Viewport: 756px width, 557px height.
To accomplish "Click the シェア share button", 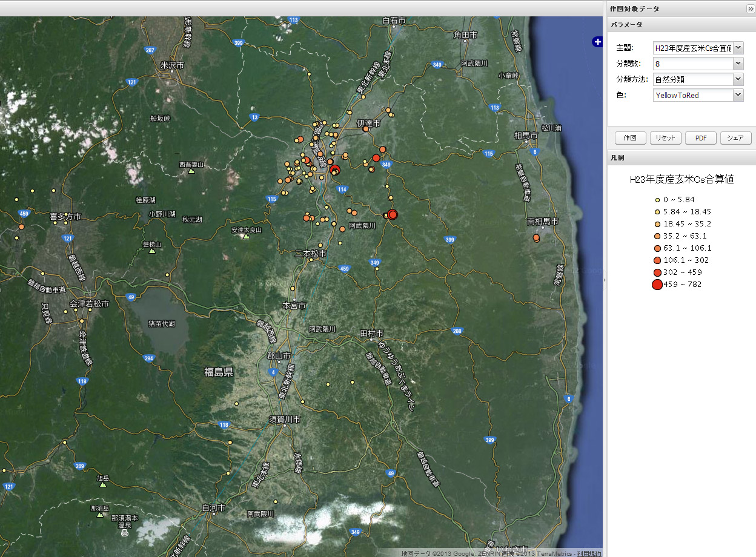I will (x=735, y=138).
